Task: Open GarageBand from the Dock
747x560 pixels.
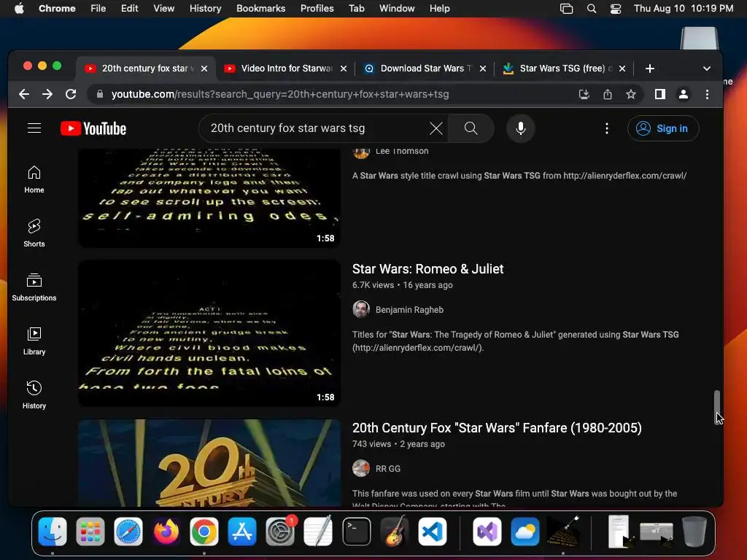Action: [x=395, y=532]
